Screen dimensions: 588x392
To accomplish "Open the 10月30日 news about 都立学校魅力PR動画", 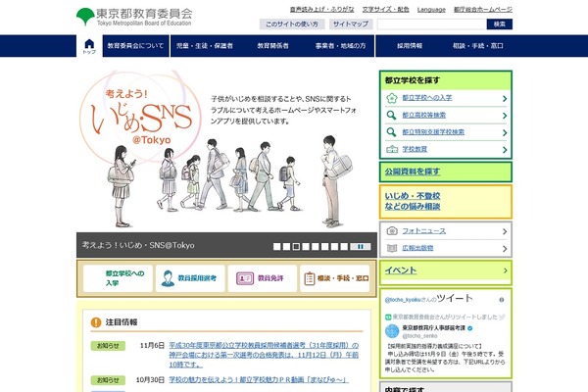I will [x=259, y=380].
